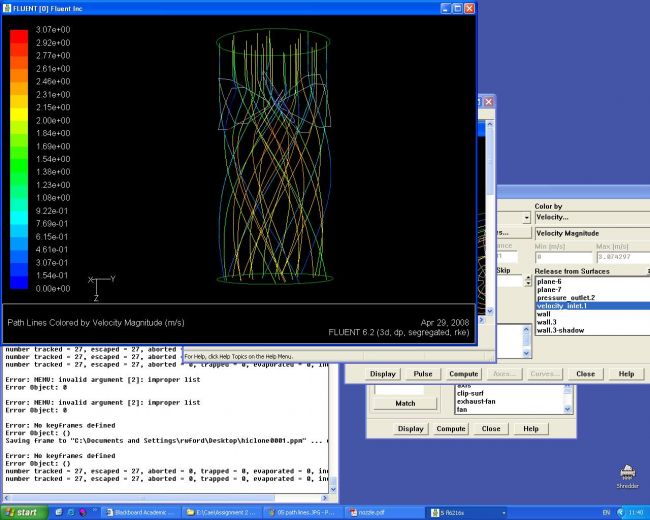Select plane-7 in Release from Surfaces
650x520 pixels.
point(593,290)
